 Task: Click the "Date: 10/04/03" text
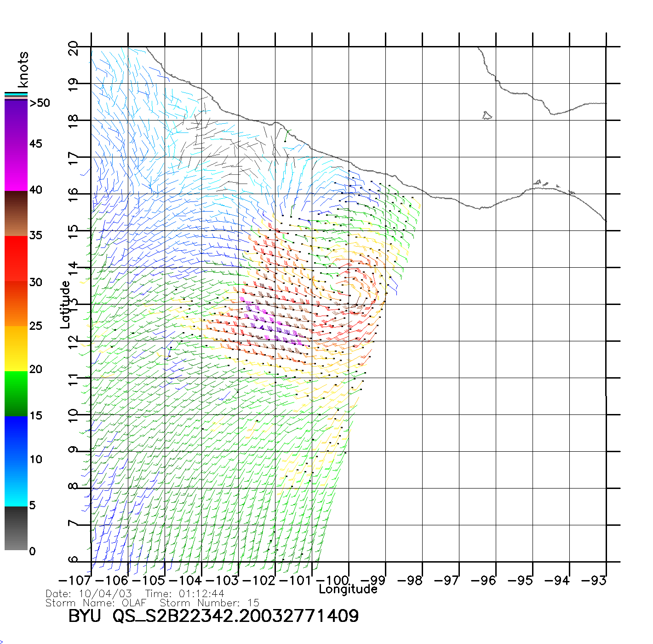click(x=89, y=594)
